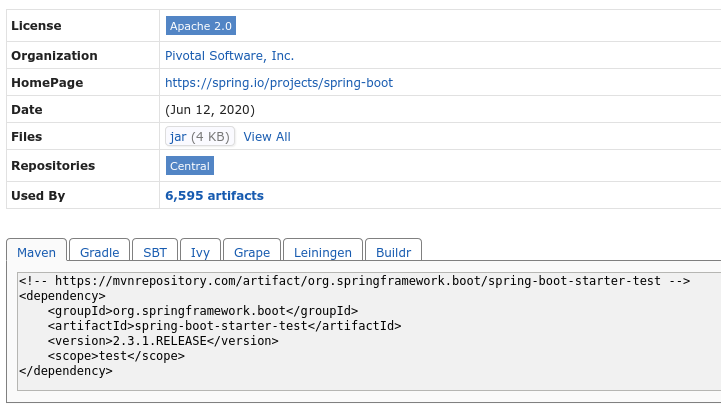This screenshot has width=721, height=404.
Task: Open the 6,595 artifacts link
Action: tap(214, 196)
